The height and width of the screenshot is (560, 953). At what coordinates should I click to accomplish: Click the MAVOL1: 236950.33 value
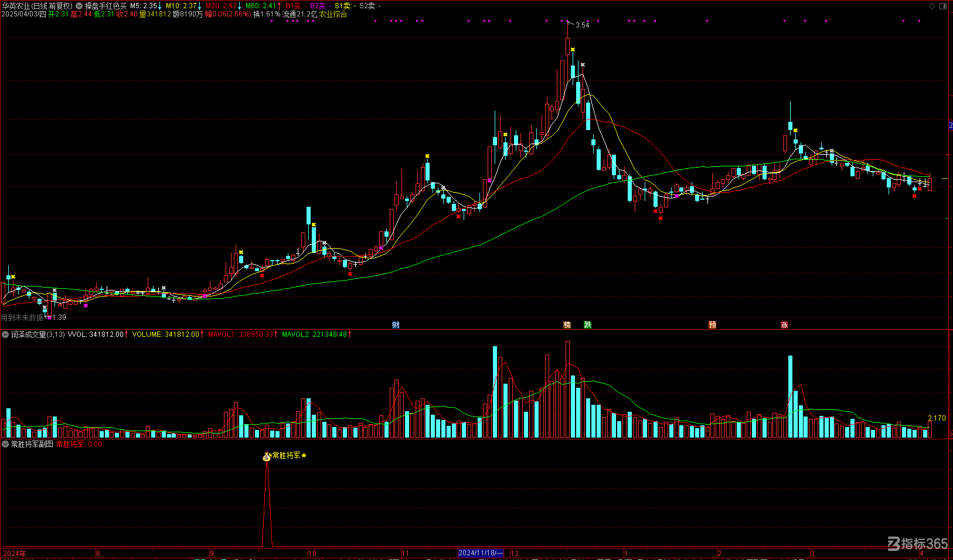(x=242, y=334)
